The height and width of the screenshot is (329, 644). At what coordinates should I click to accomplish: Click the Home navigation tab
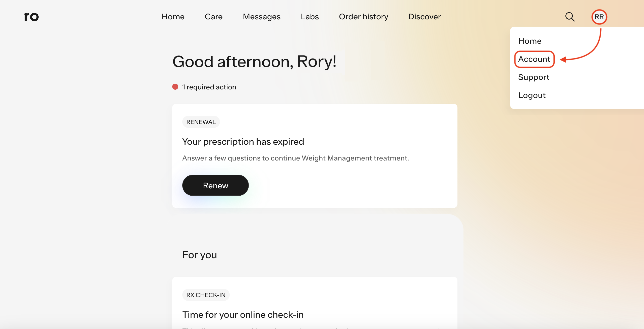(173, 16)
